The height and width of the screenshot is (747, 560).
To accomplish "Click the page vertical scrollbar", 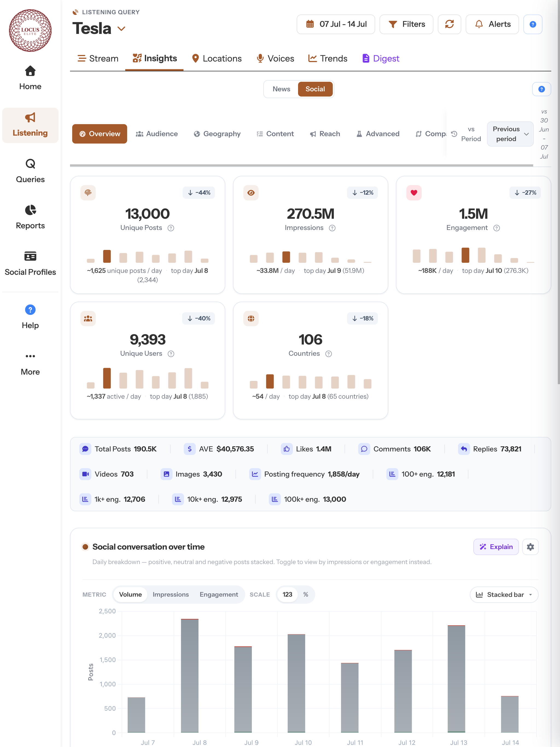I will point(559,192).
